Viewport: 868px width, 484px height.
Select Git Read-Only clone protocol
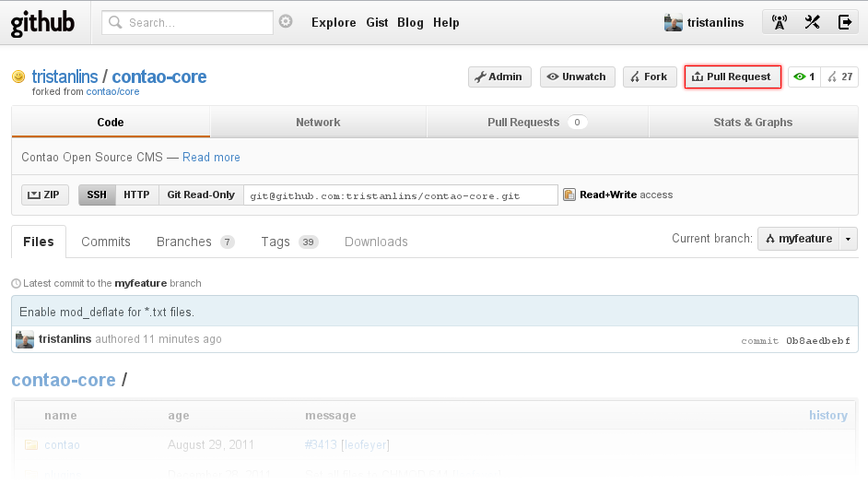pos(201,195)
